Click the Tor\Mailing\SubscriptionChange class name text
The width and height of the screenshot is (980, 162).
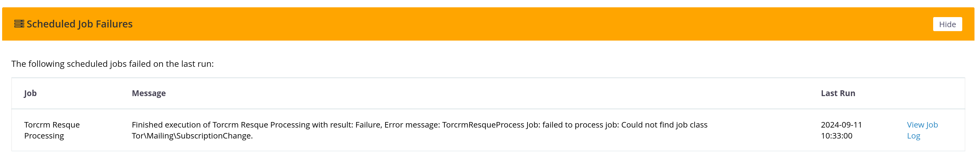tap(192, 136)
